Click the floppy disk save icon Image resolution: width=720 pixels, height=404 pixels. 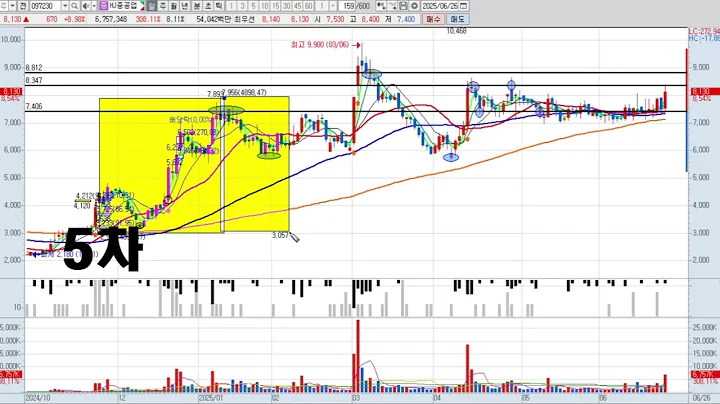403,6
